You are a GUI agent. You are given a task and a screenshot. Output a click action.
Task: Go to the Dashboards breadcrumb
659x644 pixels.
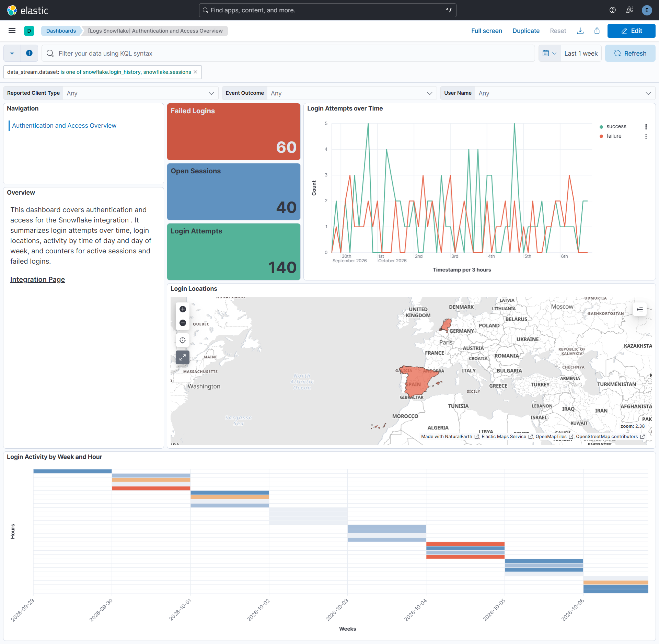tap(61, 31)
